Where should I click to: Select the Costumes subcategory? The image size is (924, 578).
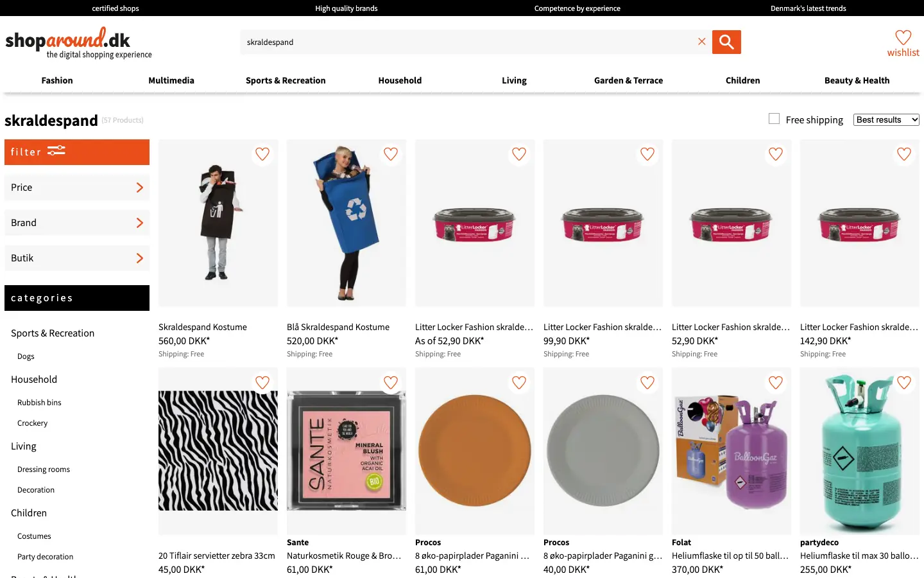[34, 536]
